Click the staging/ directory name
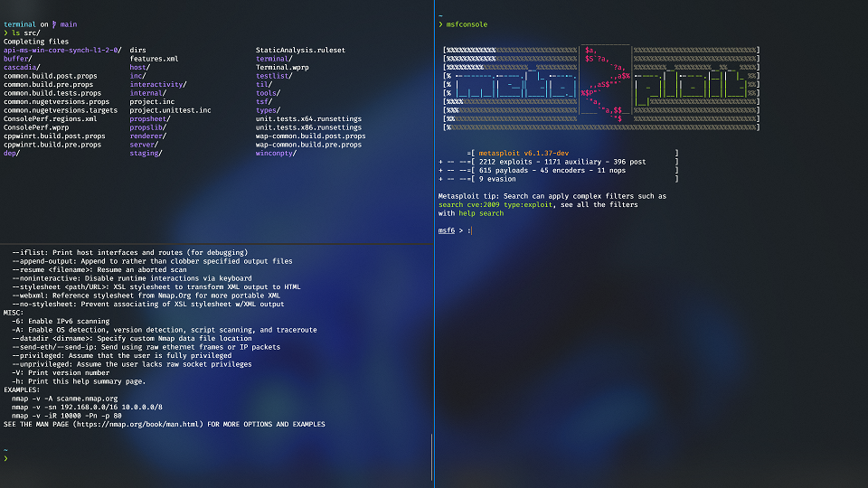Viewport: 868px width, 488px height. pyautogui.click(x=146, y=154)
